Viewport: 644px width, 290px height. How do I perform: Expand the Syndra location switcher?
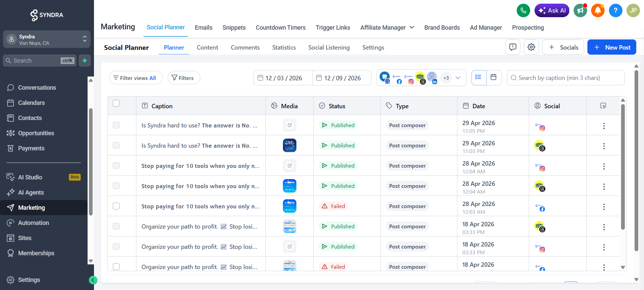pyautogui.click(x=47, y=39)
